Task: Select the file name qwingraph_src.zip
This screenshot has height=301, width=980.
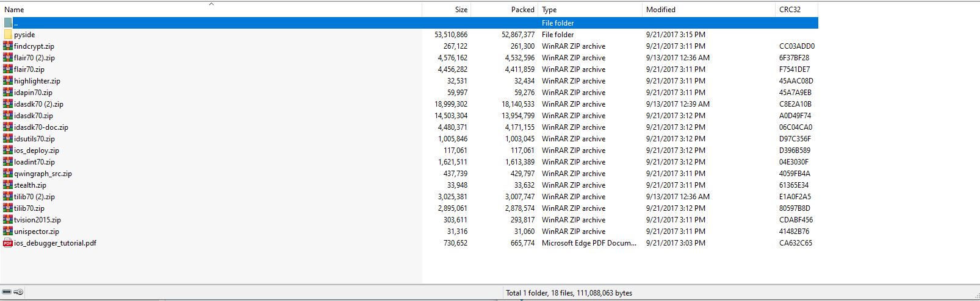Action: [43, 174]
